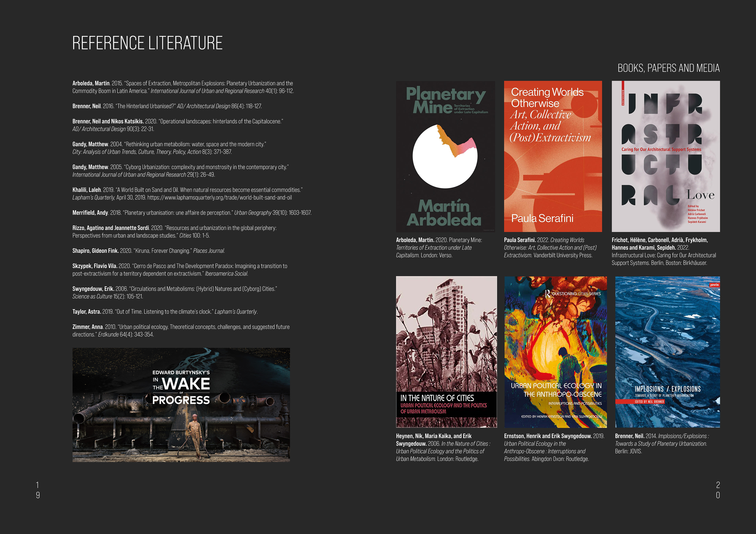
Task: Click page number 19 on left
Action: [x=38, y=490]
